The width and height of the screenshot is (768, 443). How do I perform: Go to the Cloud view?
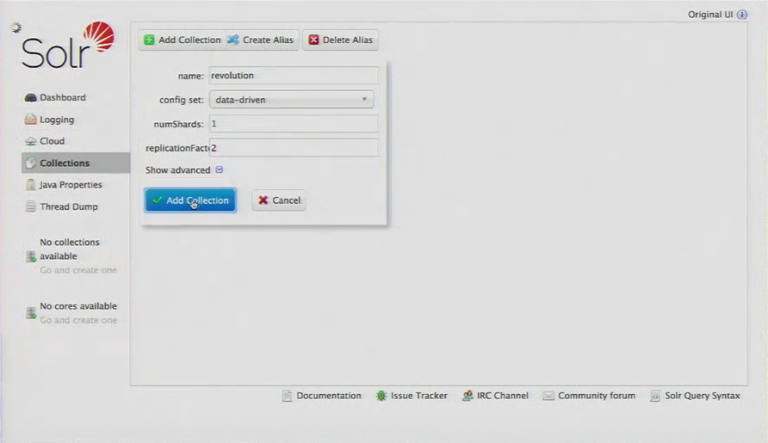pos(52,142)
